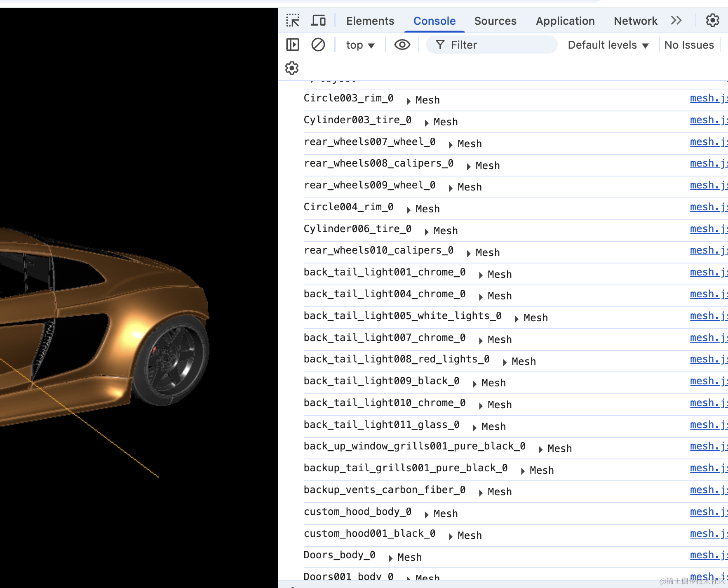The height and width of the screenshot is (588, 728).
Task: Switch to the Network tab
Action: (635, 21)
